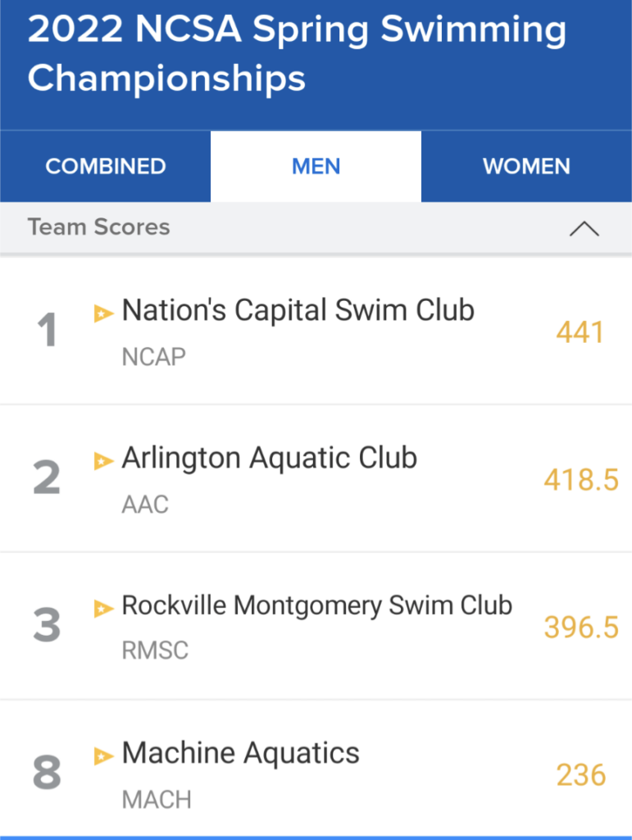
Task: Click the flag icon beside Machine Aquatics
Action: pos(103,756)
